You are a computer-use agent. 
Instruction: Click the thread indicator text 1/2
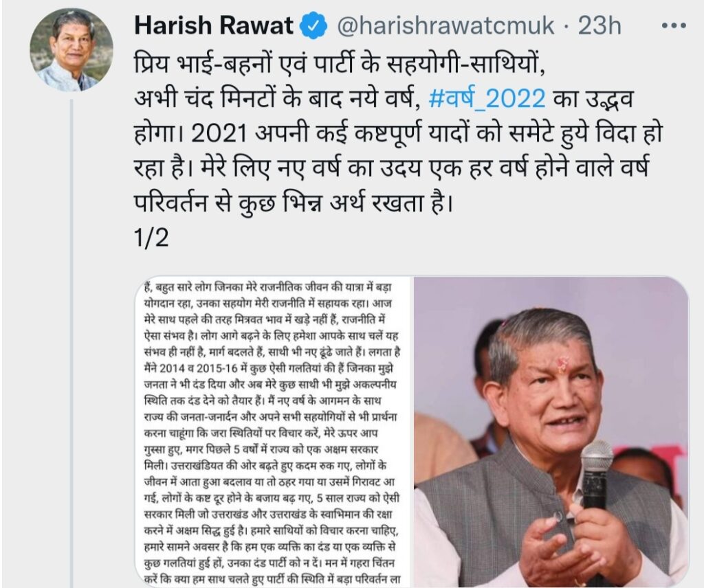point(151,238)
